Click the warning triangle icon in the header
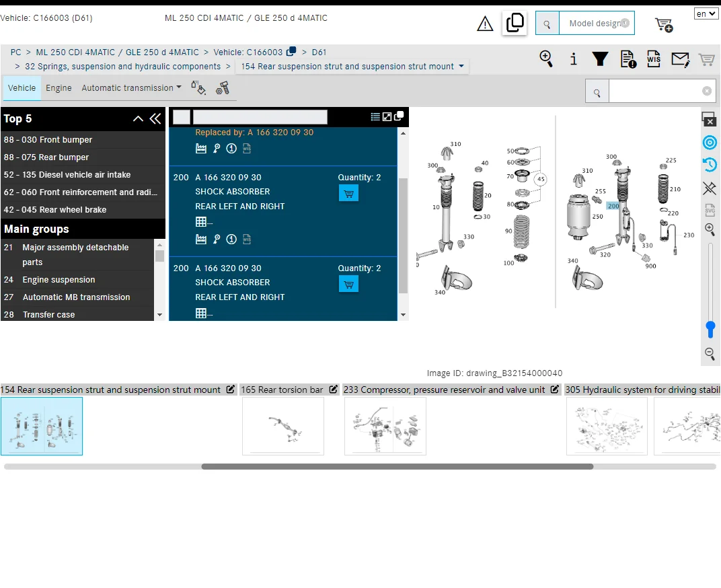The height and width of the screenshot is (588, 721). coord(485,24)
